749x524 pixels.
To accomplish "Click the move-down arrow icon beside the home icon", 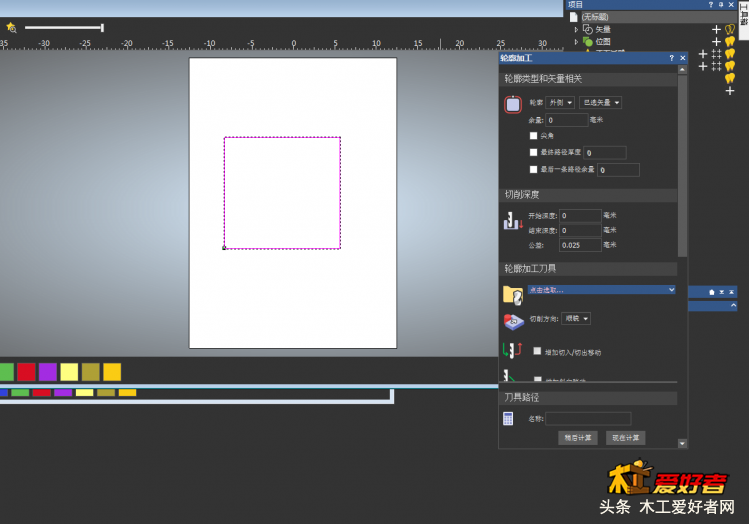I will [722, 292].
